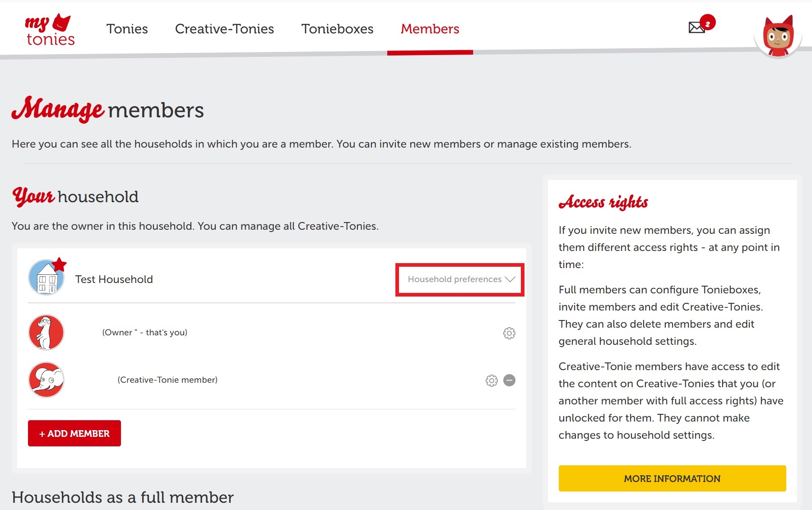Screen dimensions: 812x510
Task: Open the Tonieboxes tab
Action: tap(337, 29)
